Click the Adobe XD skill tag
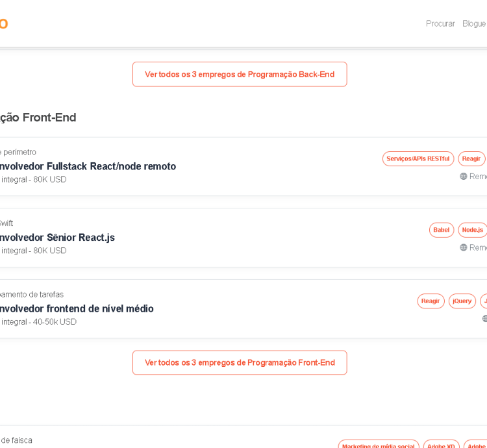The width and height of the screenshot is (487, 448). pos(442,445)
